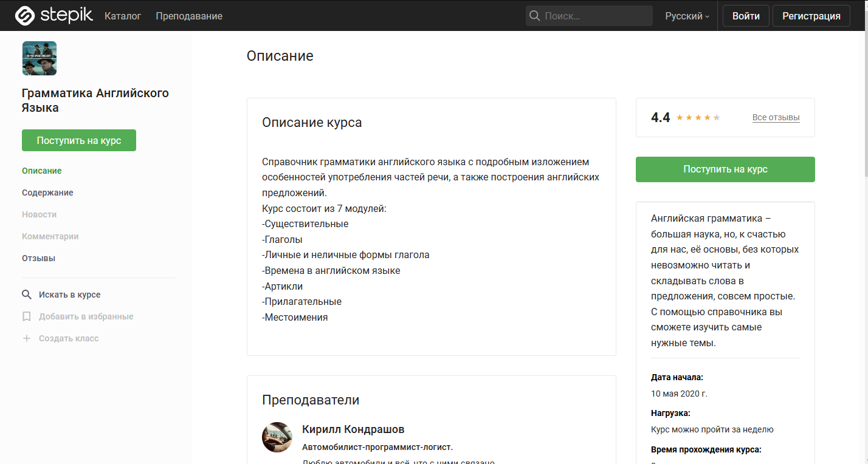Click the plus icon next to 'Создать класс'
This screenshot has height=464, width=868.
tap(27, 338)
